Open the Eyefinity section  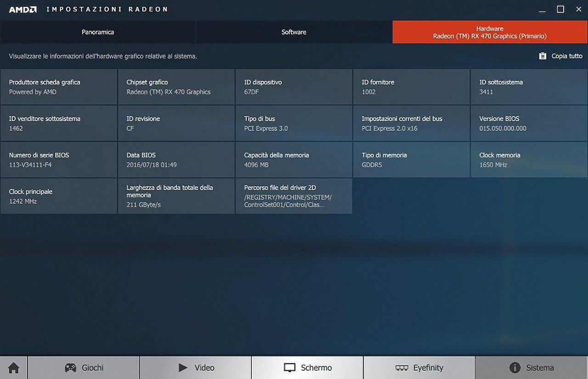point(419,368)
